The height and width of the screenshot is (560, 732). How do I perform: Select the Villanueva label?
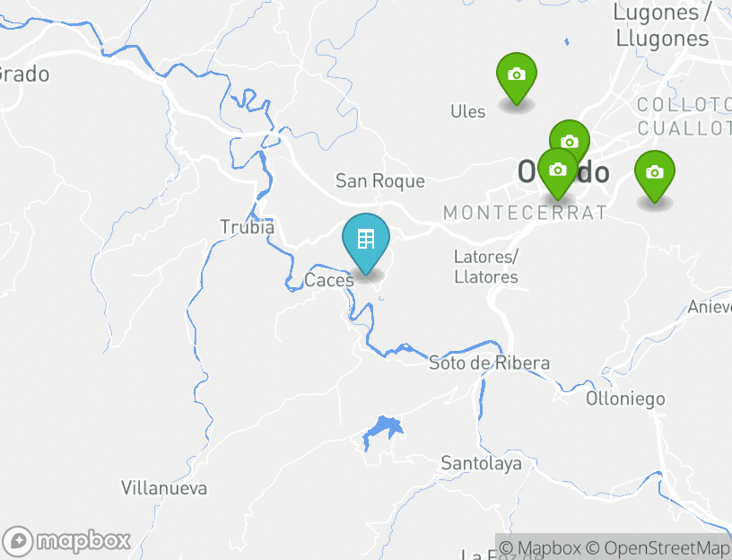164,488
